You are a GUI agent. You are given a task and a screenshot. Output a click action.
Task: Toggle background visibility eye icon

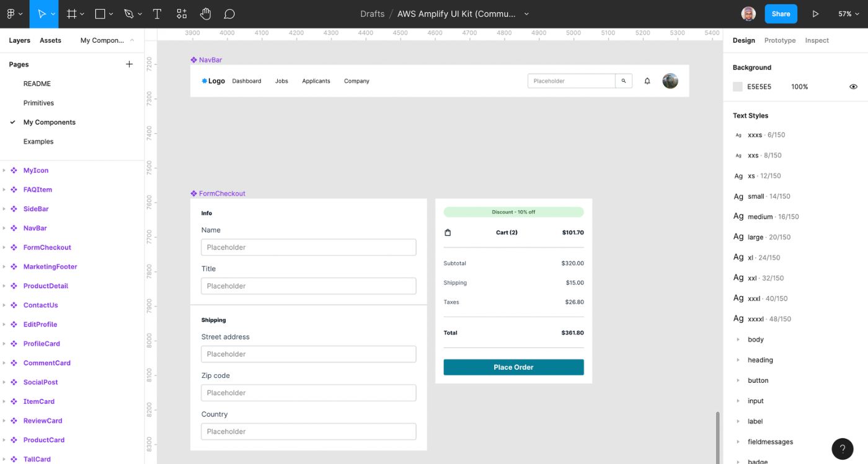click(853, 87)
